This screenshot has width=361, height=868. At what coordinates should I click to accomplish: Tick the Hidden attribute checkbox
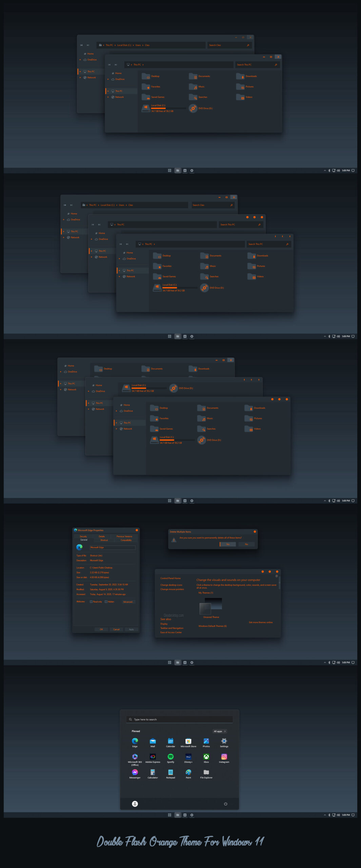pyautogui.click(x=106, y=601)
